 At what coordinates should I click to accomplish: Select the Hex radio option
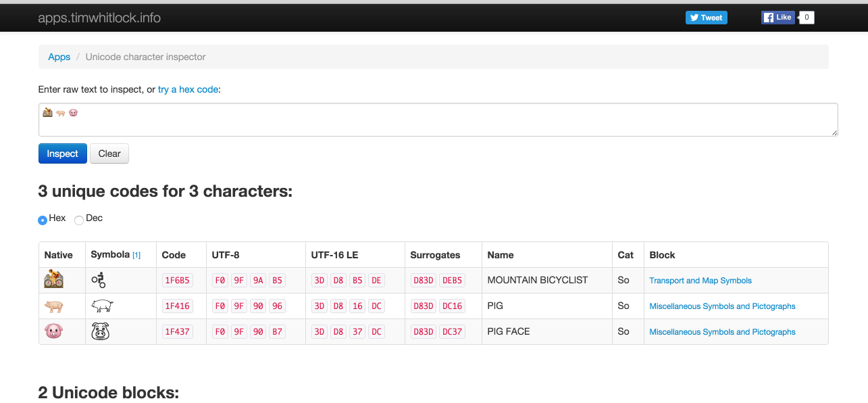click(43, 220)
